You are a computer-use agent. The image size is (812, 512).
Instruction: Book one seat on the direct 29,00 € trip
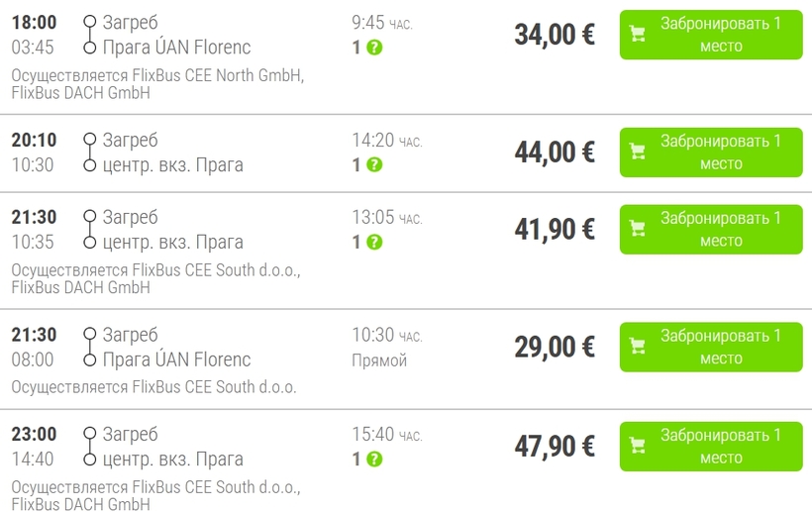click(711, 347)
